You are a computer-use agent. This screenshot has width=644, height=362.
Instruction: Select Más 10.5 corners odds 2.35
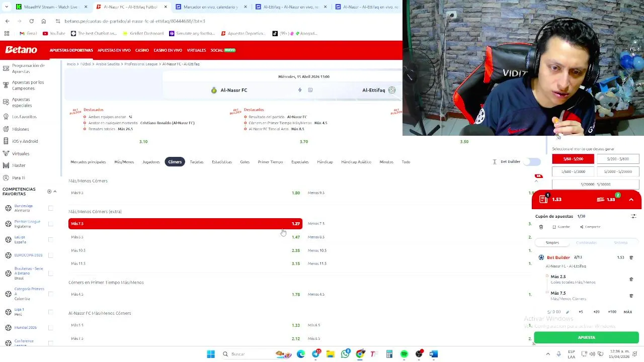point(185,250)
